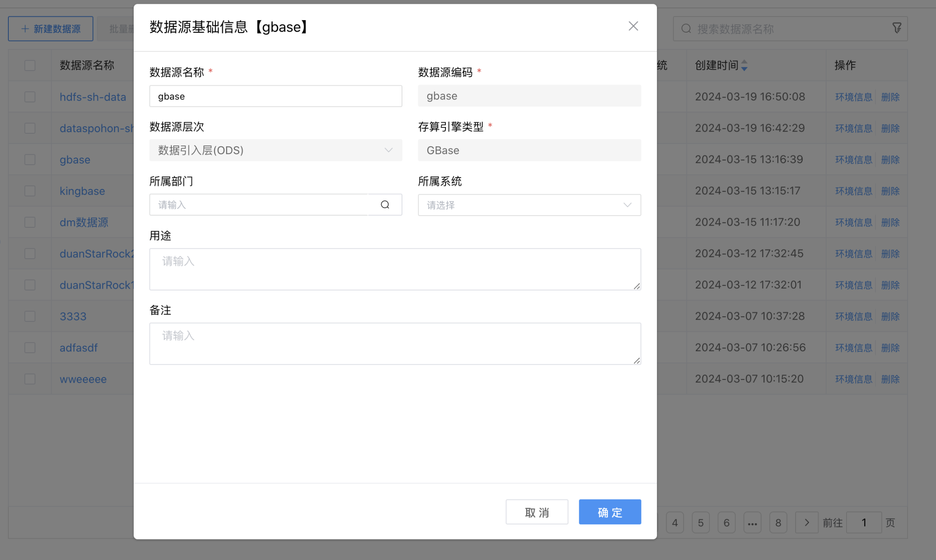
Task: Sort by 创建时间 using the sort arrows
Action: tap(744, 65)
